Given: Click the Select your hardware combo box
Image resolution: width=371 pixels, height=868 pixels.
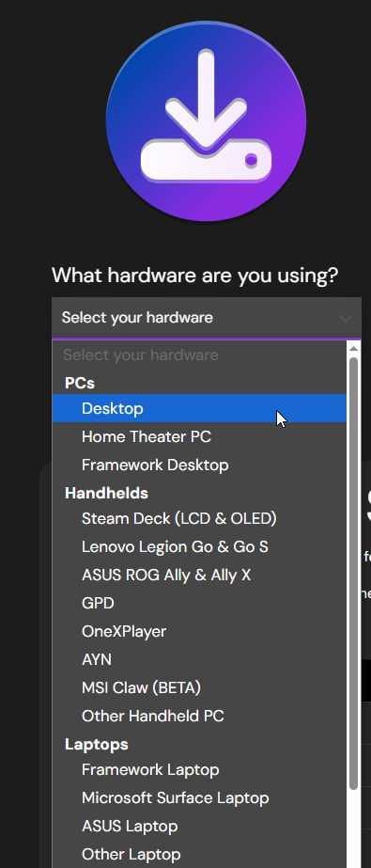Looking at the screenshot, I should tap(207, 318).
